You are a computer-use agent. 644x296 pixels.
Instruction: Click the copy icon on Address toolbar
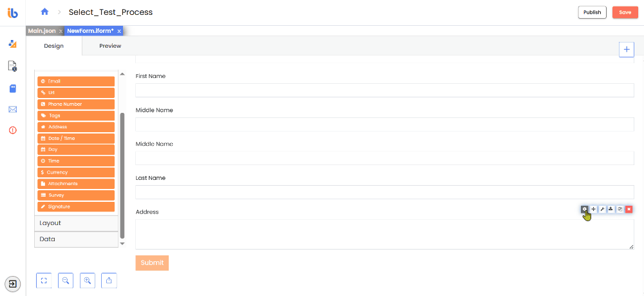click(x=620, y=209)
